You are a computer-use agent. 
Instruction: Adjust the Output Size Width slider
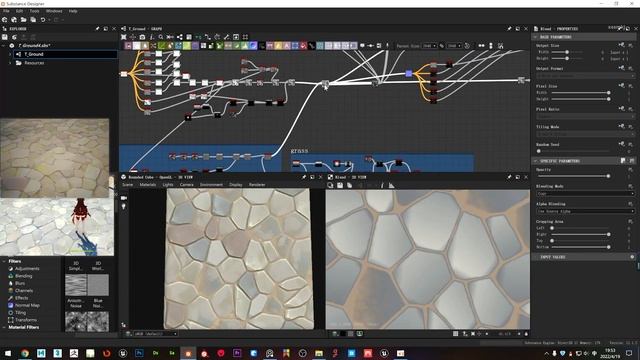pos(567,52)
